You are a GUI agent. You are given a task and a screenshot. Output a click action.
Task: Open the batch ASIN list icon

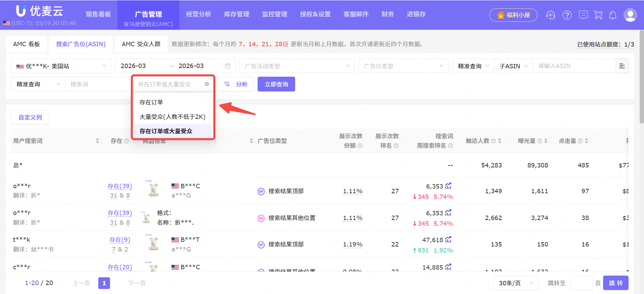point(622,66)
